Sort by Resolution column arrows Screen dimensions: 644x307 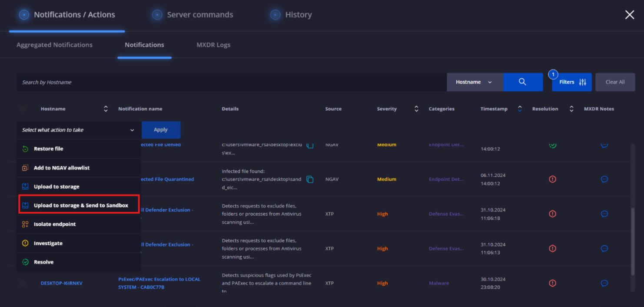pos(571,109)
